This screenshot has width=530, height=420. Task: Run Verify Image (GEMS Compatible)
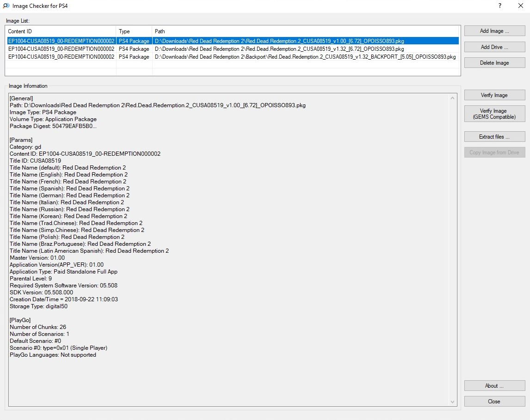pos(494,114)
